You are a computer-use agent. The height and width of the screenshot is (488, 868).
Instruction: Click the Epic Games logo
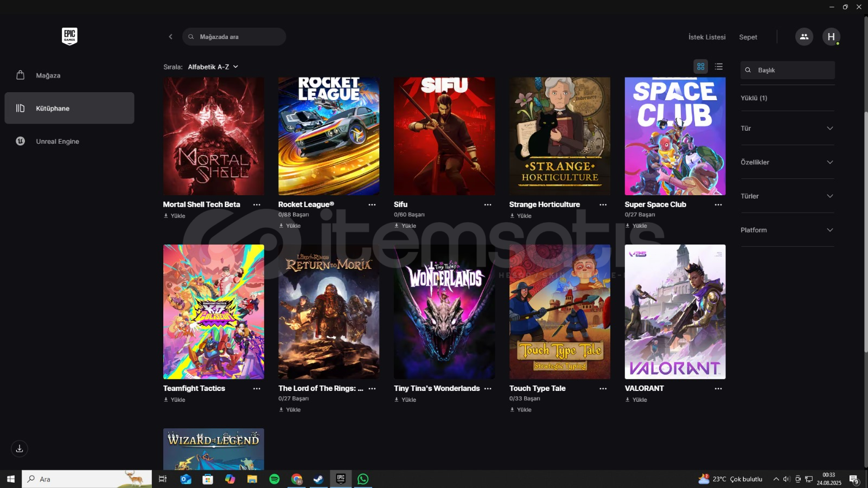coord(69,36)
